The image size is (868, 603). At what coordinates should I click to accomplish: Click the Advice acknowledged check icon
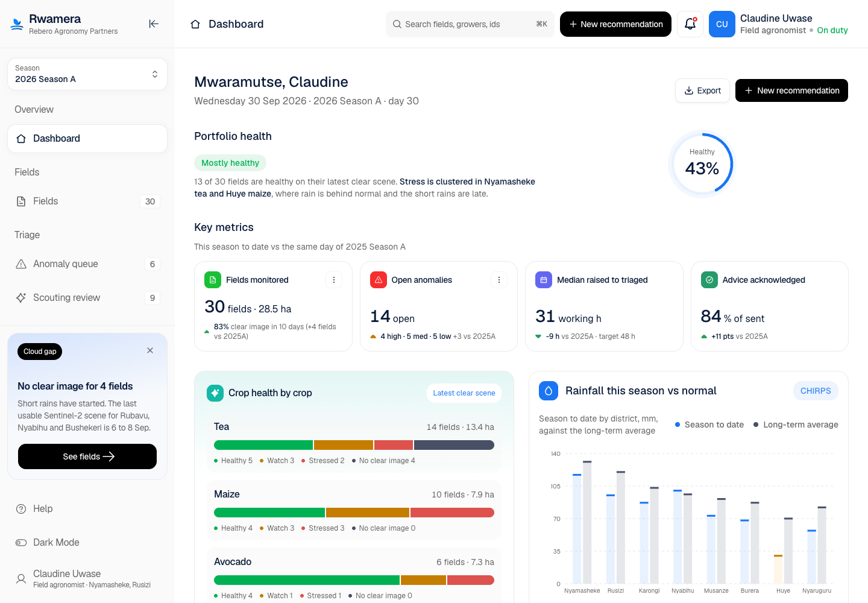tap(709, 280)
